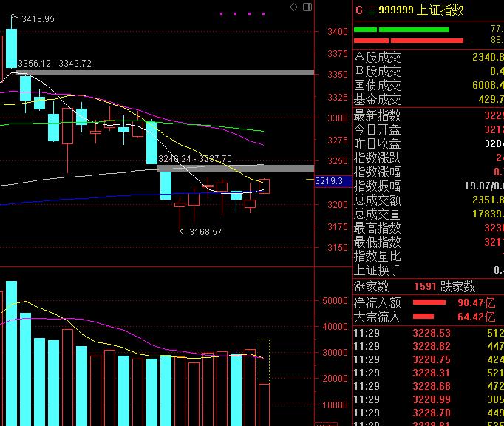Screen dimensions: 504x426
Task: Click the 2340.8 A-share turnover value
Action: (488, 57)
